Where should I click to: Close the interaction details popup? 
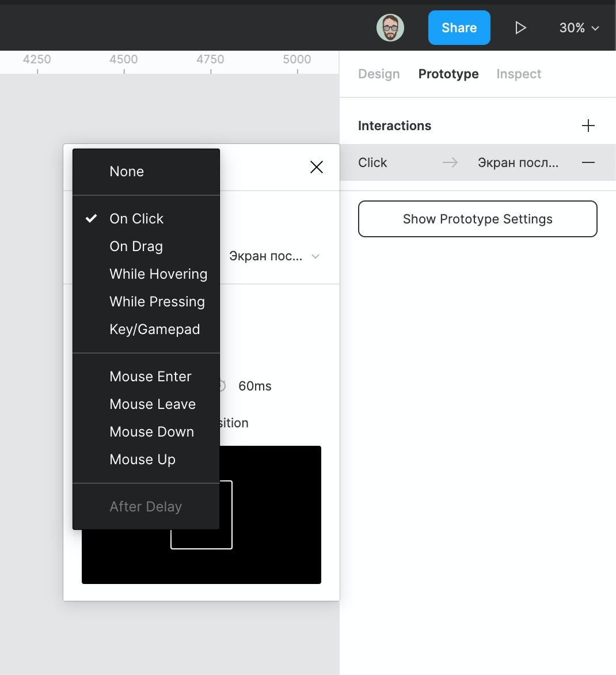click(x=317, y=167)
